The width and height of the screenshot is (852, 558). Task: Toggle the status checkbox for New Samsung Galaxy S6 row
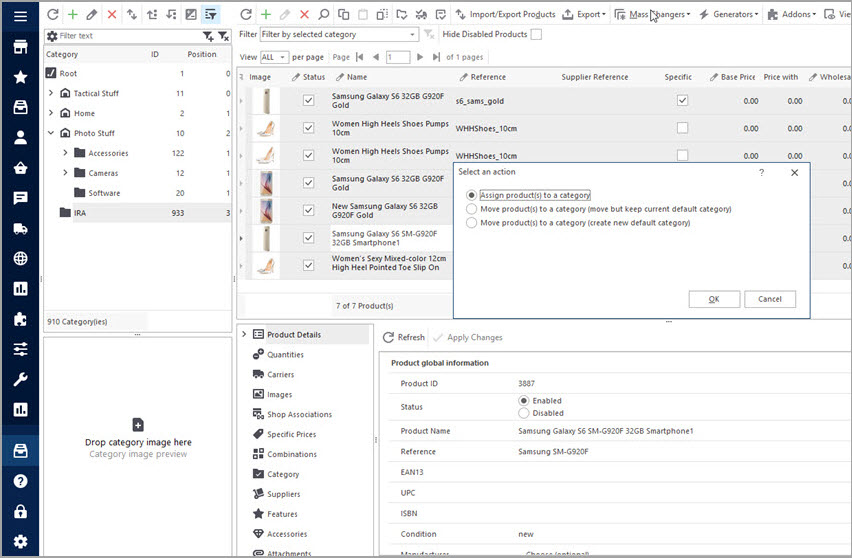[309, 210]
